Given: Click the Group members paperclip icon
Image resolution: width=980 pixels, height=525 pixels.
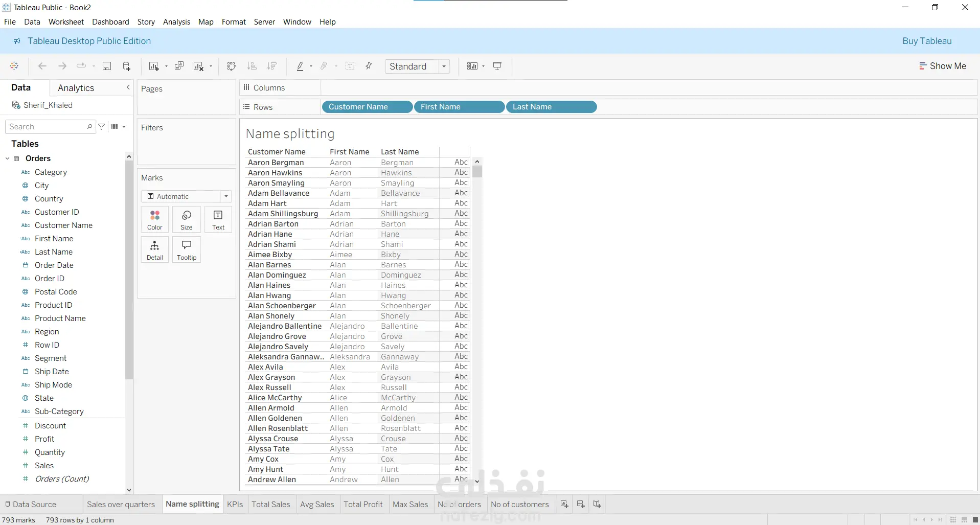Looking at the screenshot, I should tap(324, 66).
